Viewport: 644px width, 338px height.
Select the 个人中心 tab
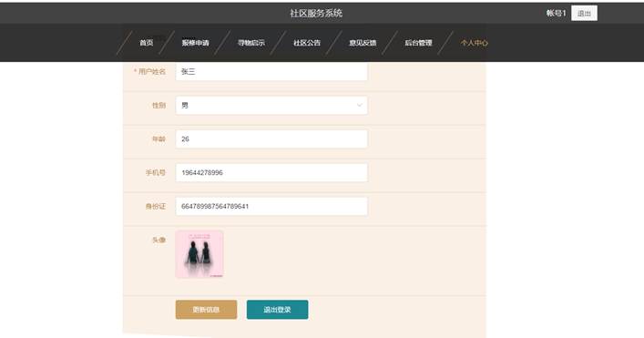pyautogui.click(x=474, y=43)
